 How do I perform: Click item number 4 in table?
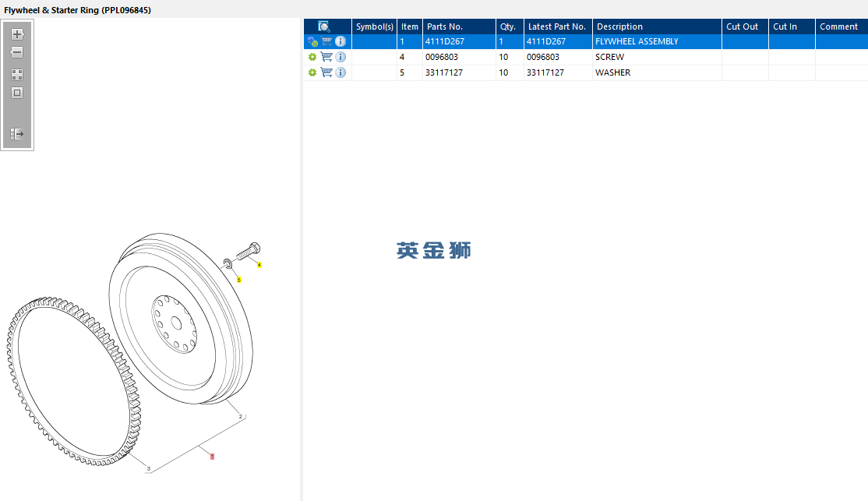pos(402,57)
